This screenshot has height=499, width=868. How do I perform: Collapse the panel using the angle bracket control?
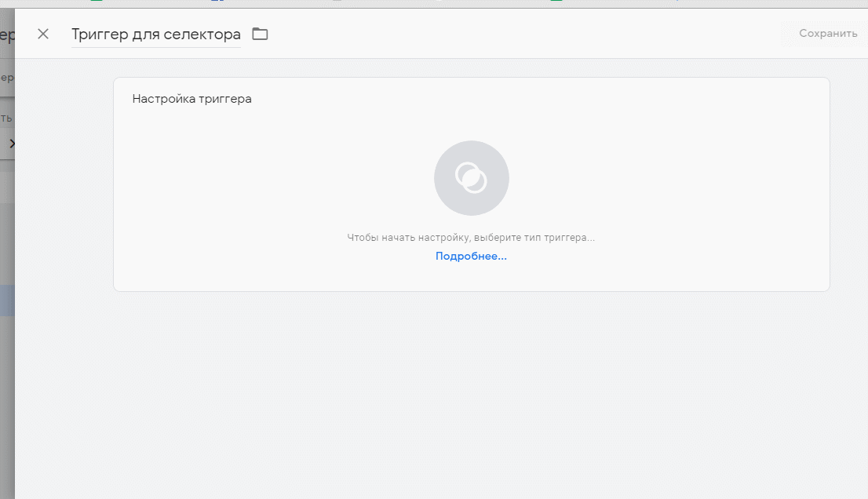point(13,144)
